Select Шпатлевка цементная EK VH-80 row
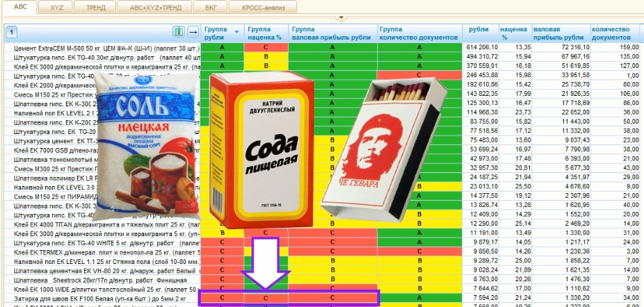 pyautogui.click(x=321, y=270)
